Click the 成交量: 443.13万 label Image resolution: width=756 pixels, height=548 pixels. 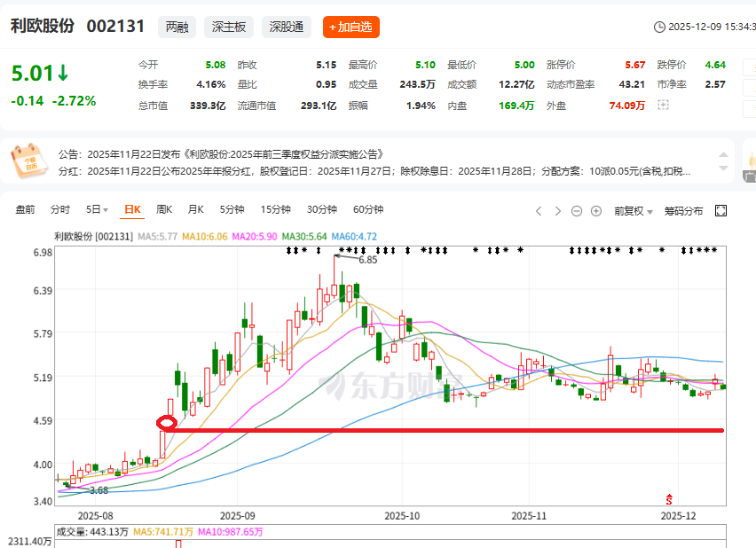point(92,532)
